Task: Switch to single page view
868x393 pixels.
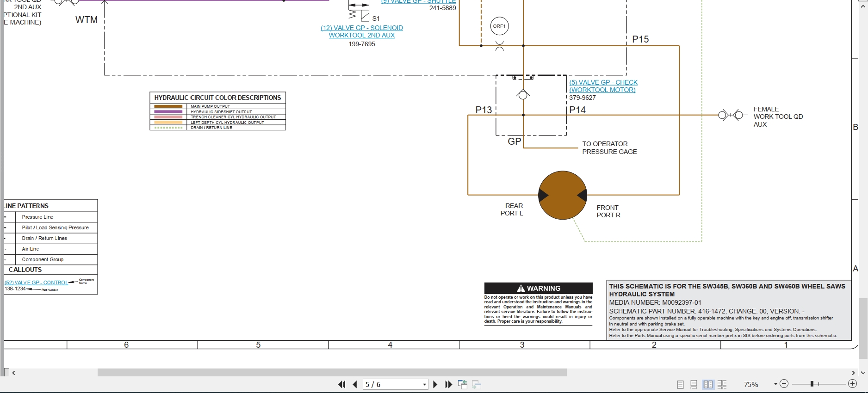Action: coord(680,384)
